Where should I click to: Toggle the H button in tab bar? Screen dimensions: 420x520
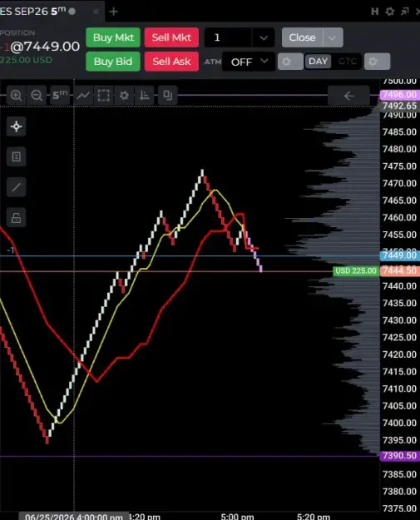(x=374, y=12)
